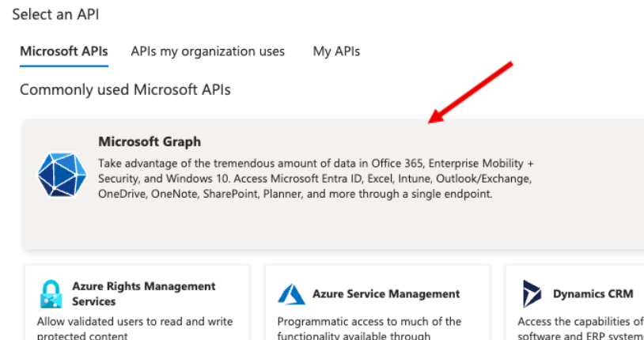Click the "Commonly used Microsoft APIs" heading
The height and width of the screenshot is (340, 644).
(x=125, y=89)
